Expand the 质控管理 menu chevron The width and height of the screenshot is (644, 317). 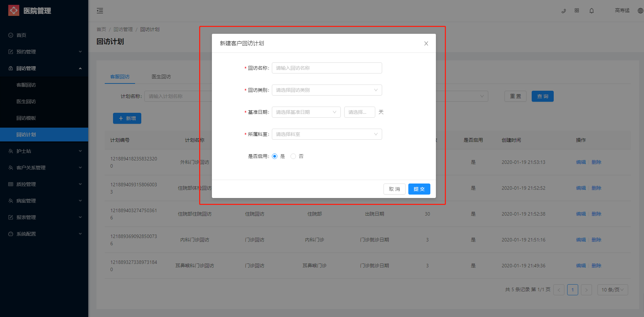[80, 184]
